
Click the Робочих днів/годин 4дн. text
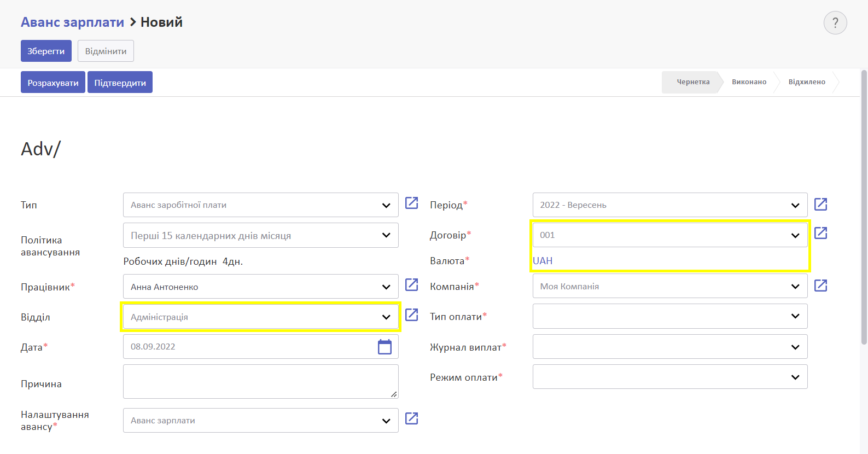[183, 261]
